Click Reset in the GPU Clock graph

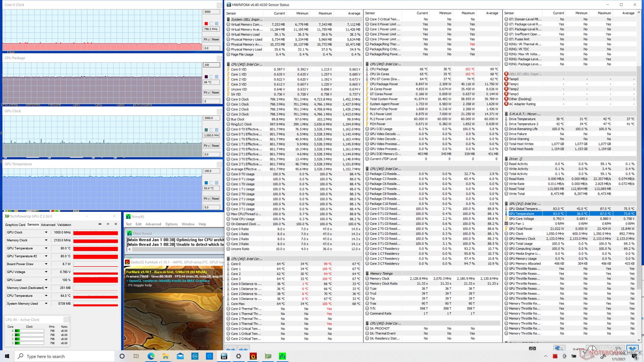point(216,146)
